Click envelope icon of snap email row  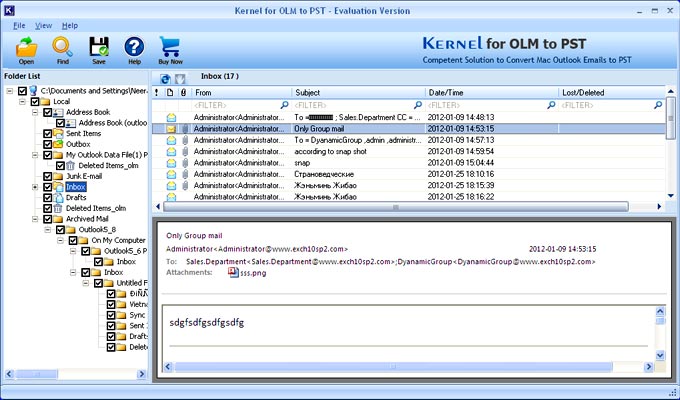[x=171, y=163]
